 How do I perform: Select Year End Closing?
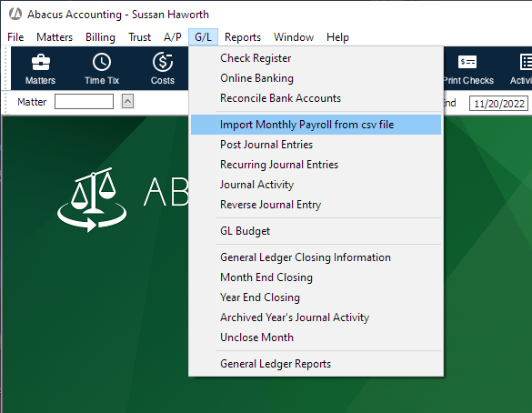(316, 297)
